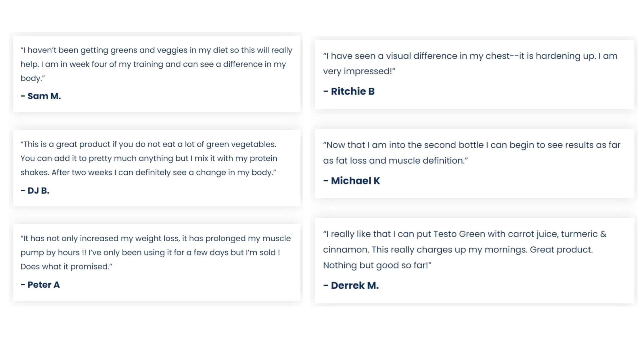The image size is (644, 362).
Task: Click Derrek M.'s Testo Green testimonial text
Action: point(465,249)
